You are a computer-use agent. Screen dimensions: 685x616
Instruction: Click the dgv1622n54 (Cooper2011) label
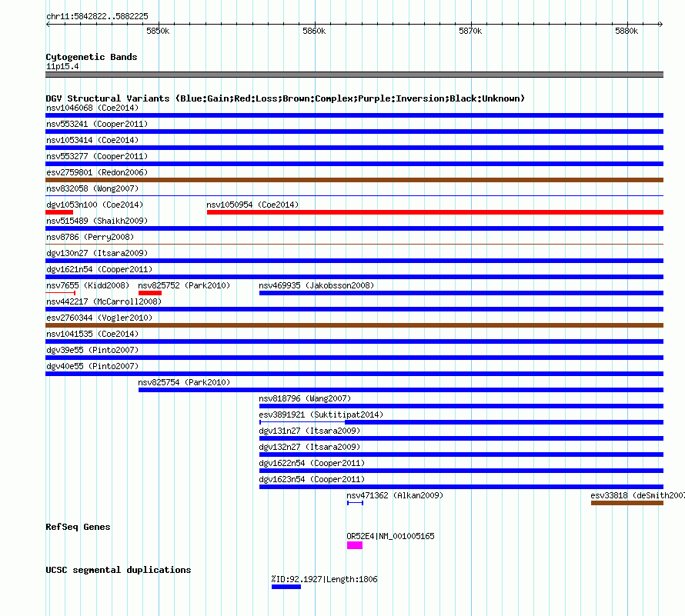click(312, 463)
